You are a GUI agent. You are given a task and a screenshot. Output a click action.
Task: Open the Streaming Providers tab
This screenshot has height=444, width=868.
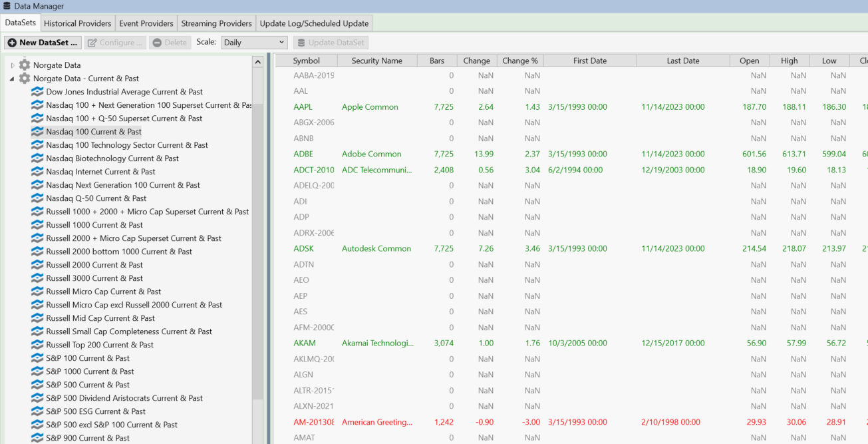pyautogui.click(x=216, y=23)
